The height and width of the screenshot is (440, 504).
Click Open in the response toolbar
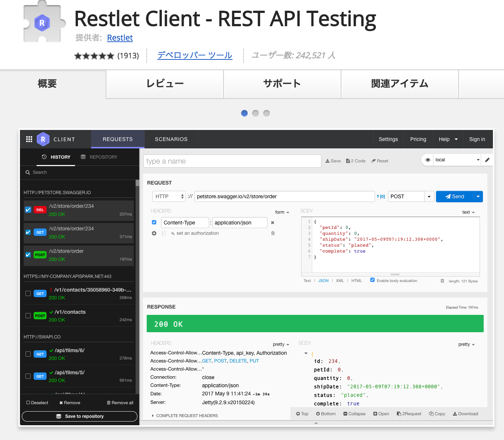(381, 414)
